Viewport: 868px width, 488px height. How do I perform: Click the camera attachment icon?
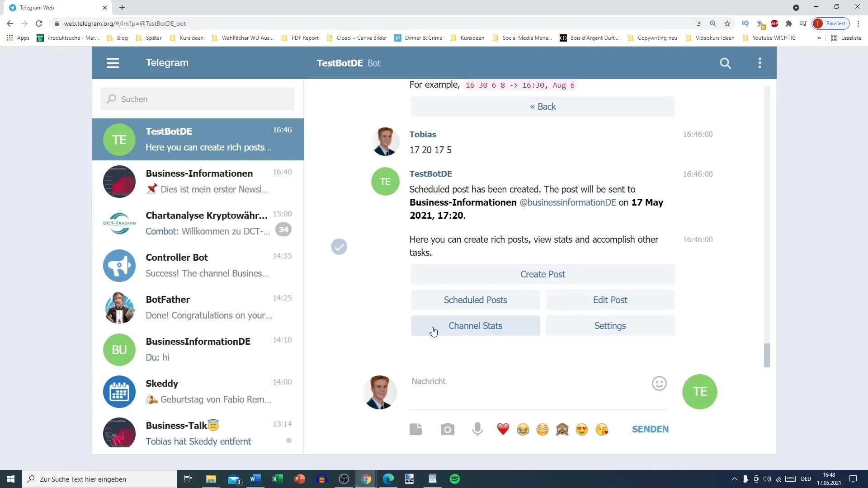pyautogui.click(x=447, y=429)
